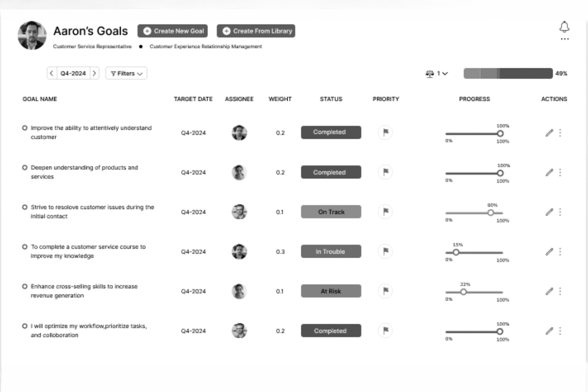Click the pencil icon for the 'optimize my workflow' goal
The height and width of the screenshot is (392, 588).
(549, 331)
